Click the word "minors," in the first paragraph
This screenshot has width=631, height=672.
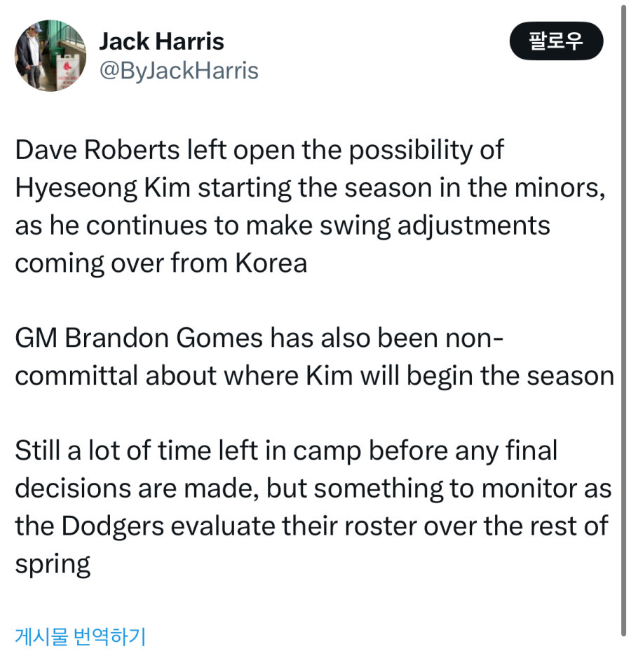pyautogui.click(x=559, y=188)
